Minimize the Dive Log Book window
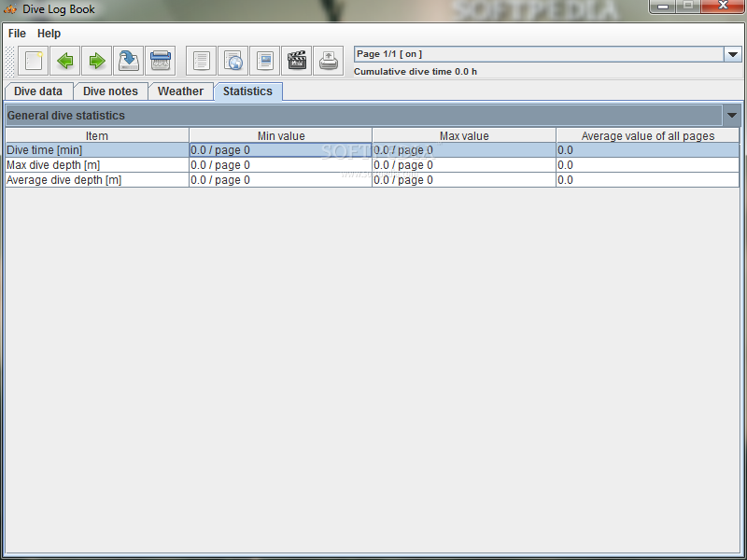The image size is (747, 560). click(x=663, y=7)
